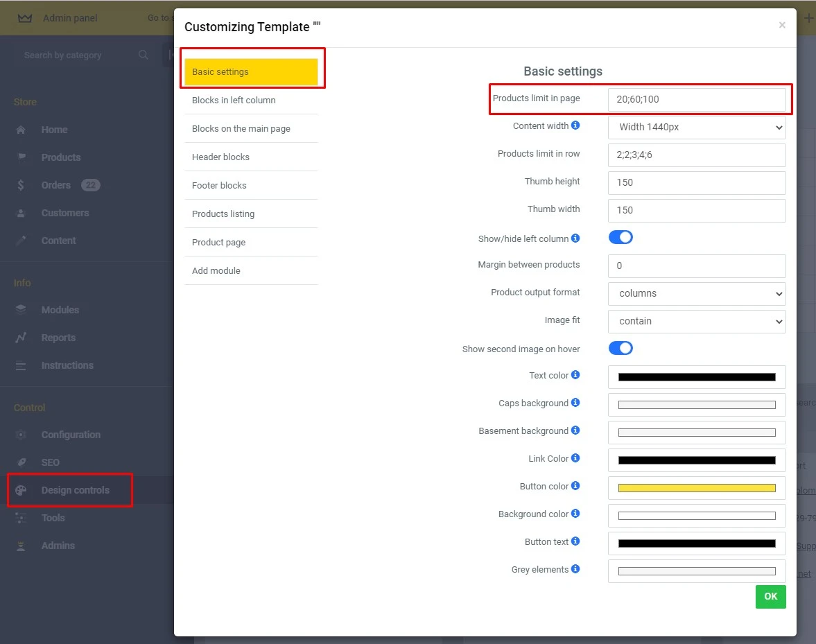
Task: Disable Show second image on hover
Action: tap(620, 348)
